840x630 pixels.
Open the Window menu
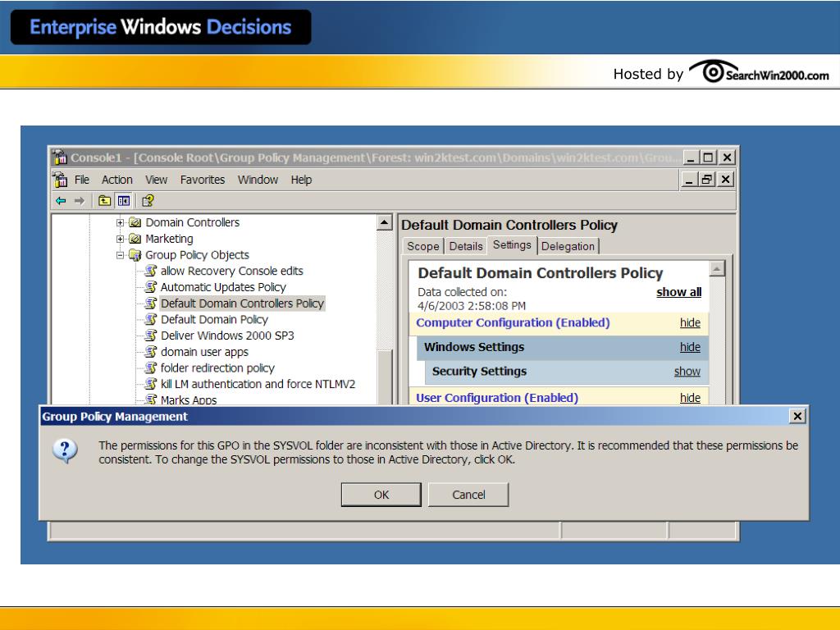258,180
